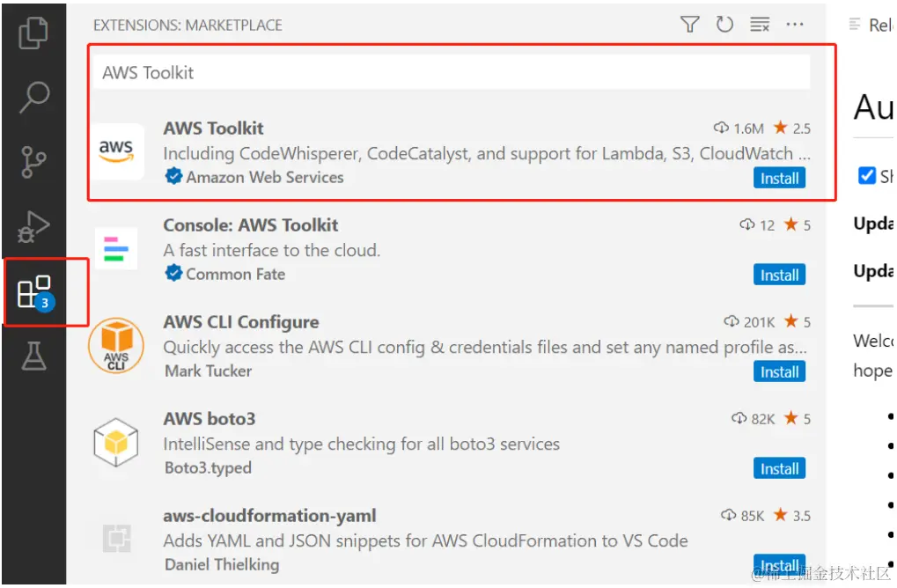Toggle the checkbox in the right panel
Image resolution: width=897 pixels, height=588 pixels.
[867, 175]
